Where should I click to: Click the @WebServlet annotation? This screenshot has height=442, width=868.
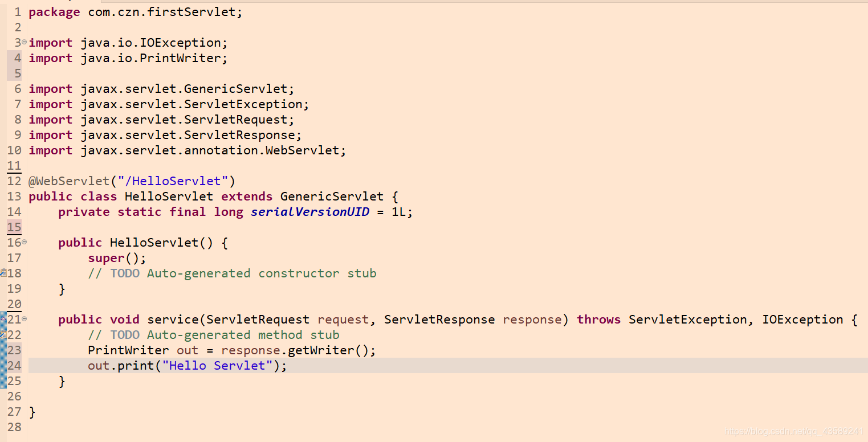click(69, 181)
